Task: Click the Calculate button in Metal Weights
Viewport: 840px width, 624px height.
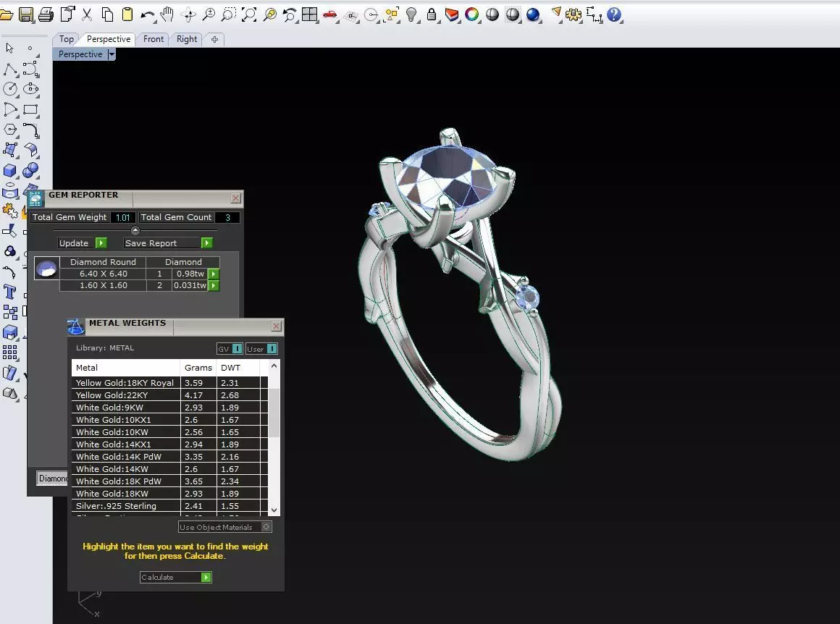Action: (176, 577)
